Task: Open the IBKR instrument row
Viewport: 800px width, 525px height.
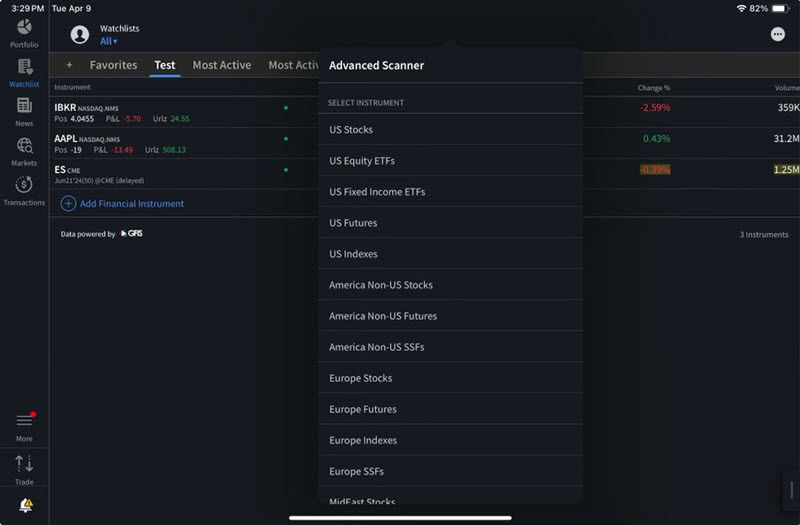Action: click(x=184, y=112)
